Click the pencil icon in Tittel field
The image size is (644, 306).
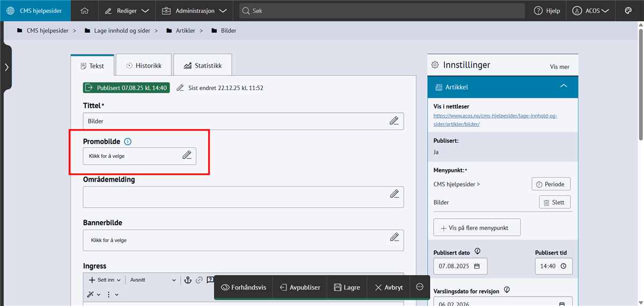click(394, 121)
